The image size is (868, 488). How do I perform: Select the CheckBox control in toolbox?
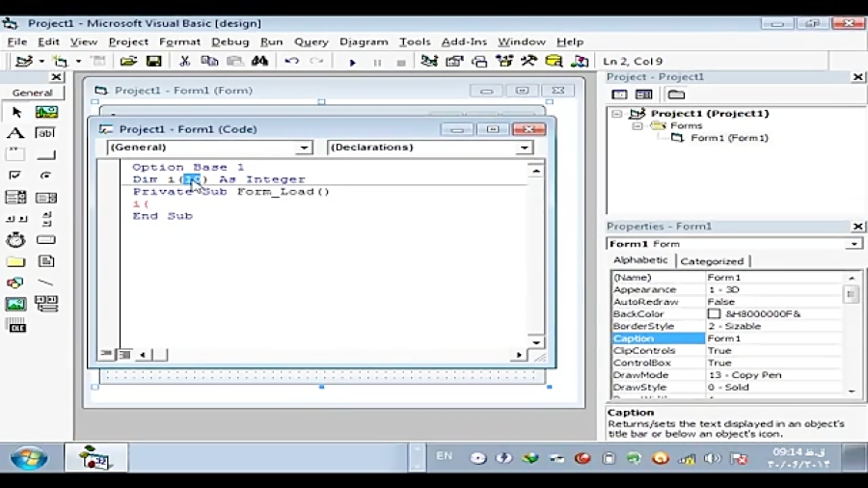pyautogui.click(x=15, y=176)
